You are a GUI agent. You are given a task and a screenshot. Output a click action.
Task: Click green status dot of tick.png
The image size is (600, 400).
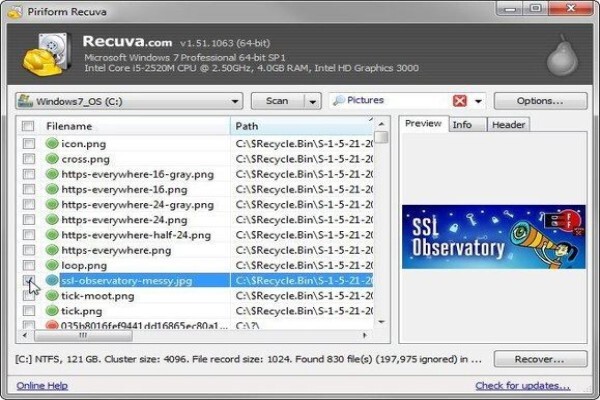click(x=52, y=310)
